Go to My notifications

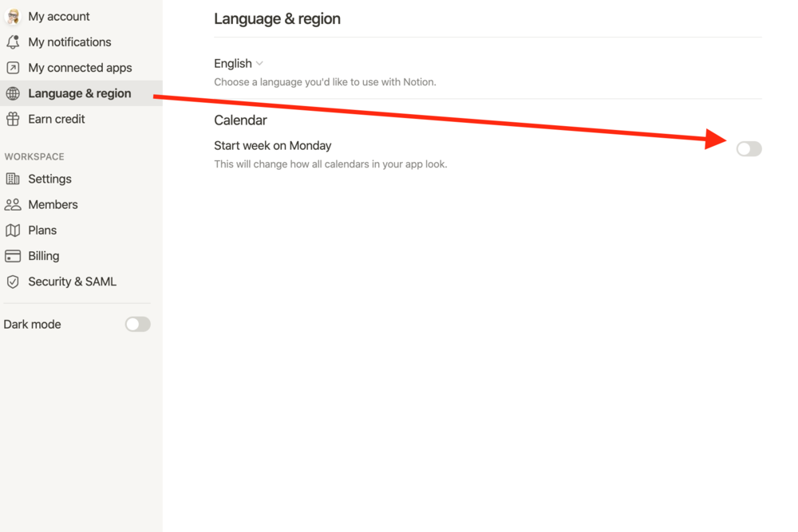[81, 42]
